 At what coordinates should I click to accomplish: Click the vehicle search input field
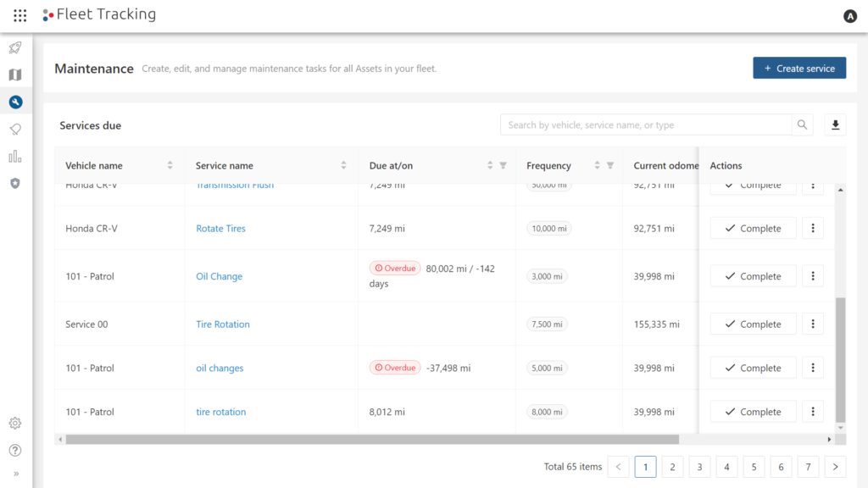point(644,125)
